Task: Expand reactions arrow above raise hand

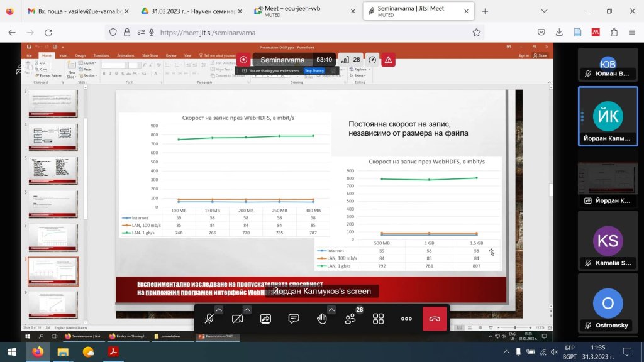Action: point(331,310)
